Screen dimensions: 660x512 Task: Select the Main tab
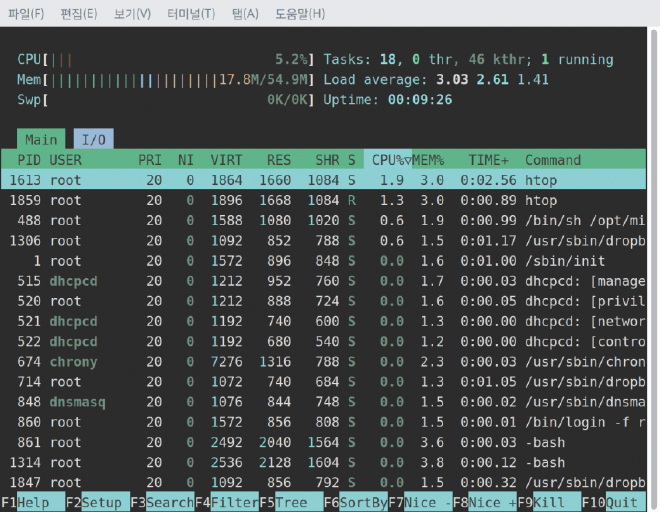[x=41, y=140]
